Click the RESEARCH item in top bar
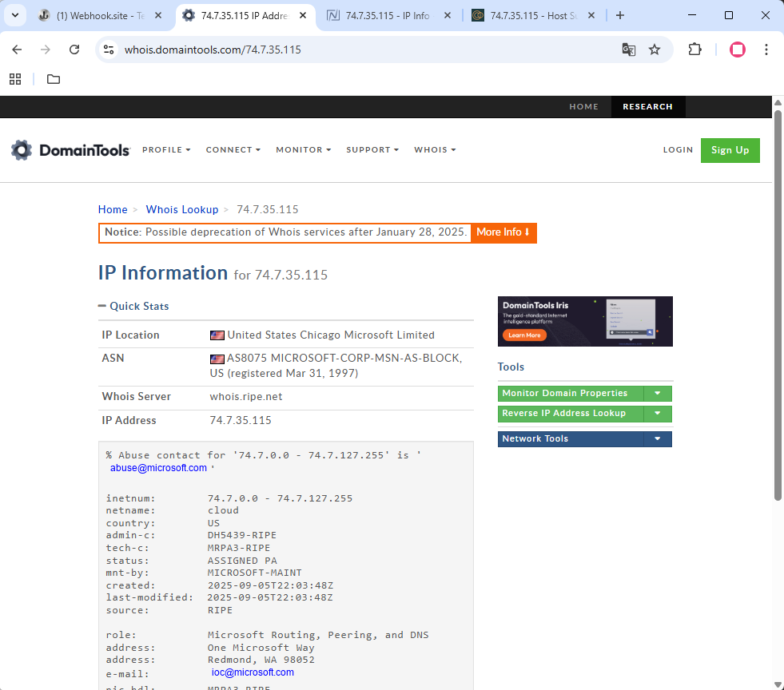The height and width of the screenshot is (690, 784). pyautogui.click(x=647, y=106)
